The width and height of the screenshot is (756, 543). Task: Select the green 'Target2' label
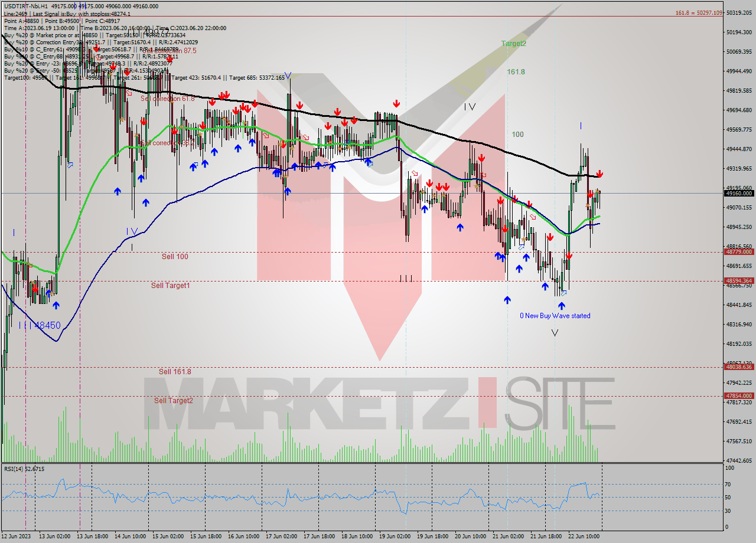pyautogui.click(x=514, y=44)
